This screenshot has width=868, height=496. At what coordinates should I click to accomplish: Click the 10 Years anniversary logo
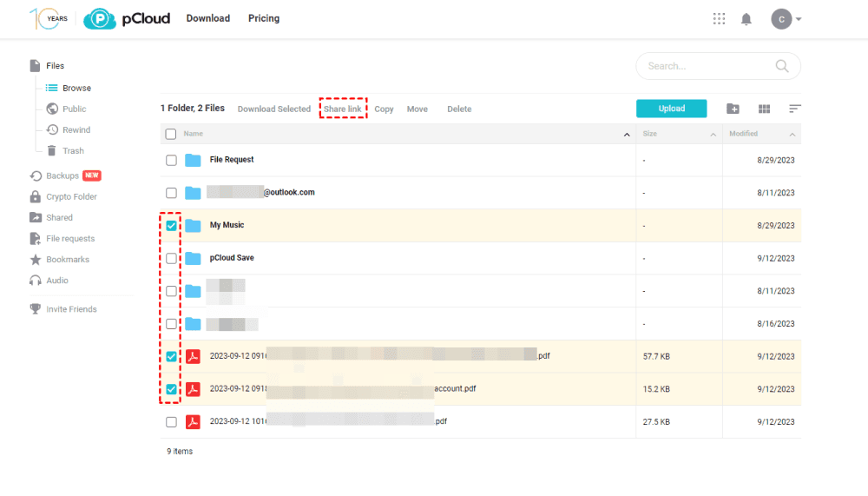[x=49, y=19]
